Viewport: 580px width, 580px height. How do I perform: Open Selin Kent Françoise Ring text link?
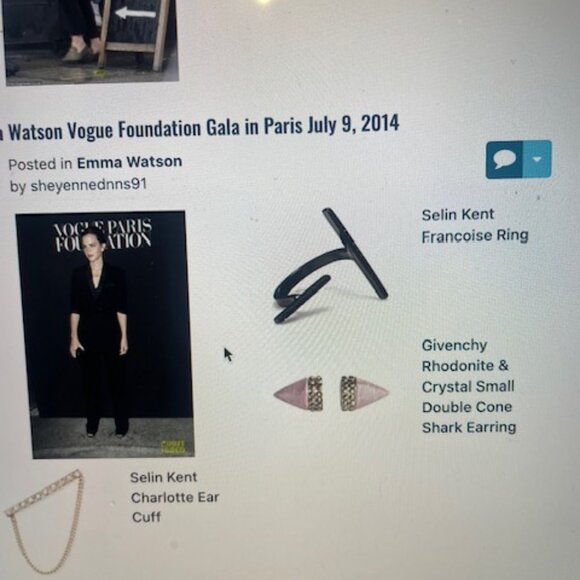475,225
